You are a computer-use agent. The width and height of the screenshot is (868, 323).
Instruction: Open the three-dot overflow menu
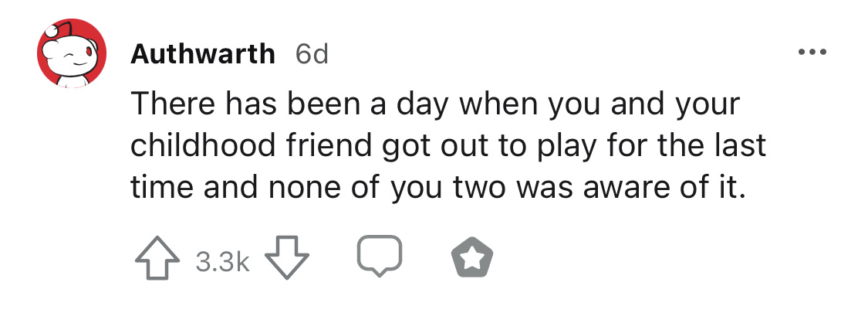click(x=812, y=53)
